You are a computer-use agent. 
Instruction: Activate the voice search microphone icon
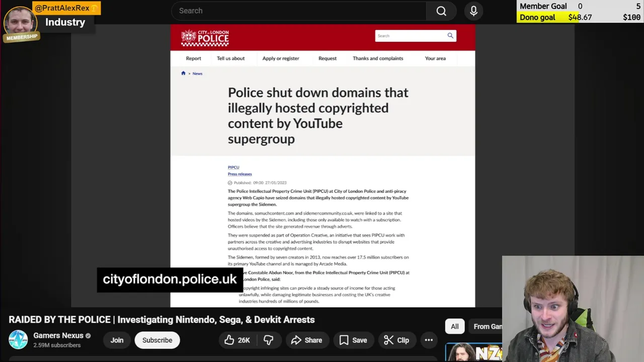pyautogui.click(x=473, y=11)
